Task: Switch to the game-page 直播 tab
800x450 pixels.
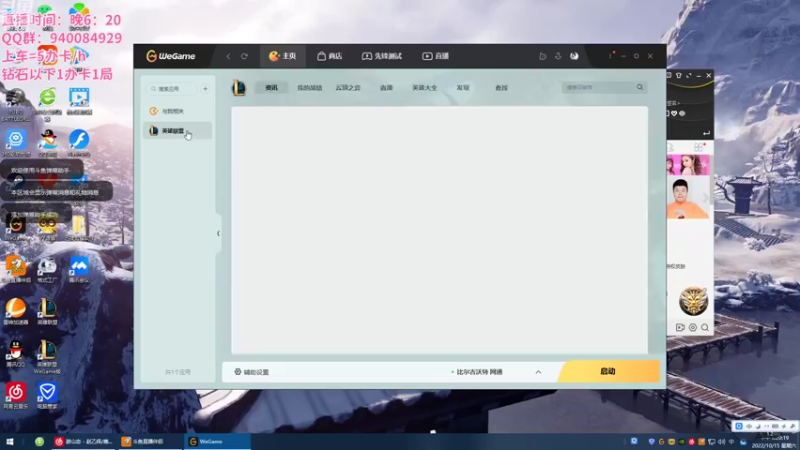Action: coord(386,88)
